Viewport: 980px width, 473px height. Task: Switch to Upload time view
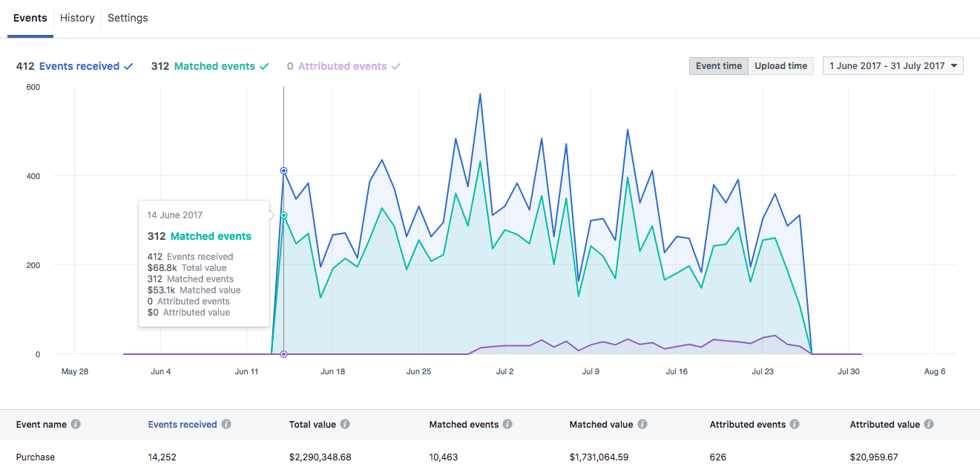pos(780,66)
